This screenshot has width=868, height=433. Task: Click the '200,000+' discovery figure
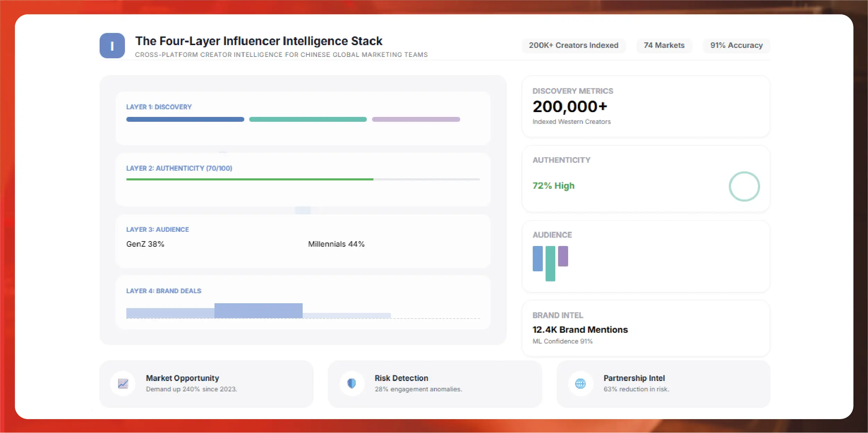570,107
